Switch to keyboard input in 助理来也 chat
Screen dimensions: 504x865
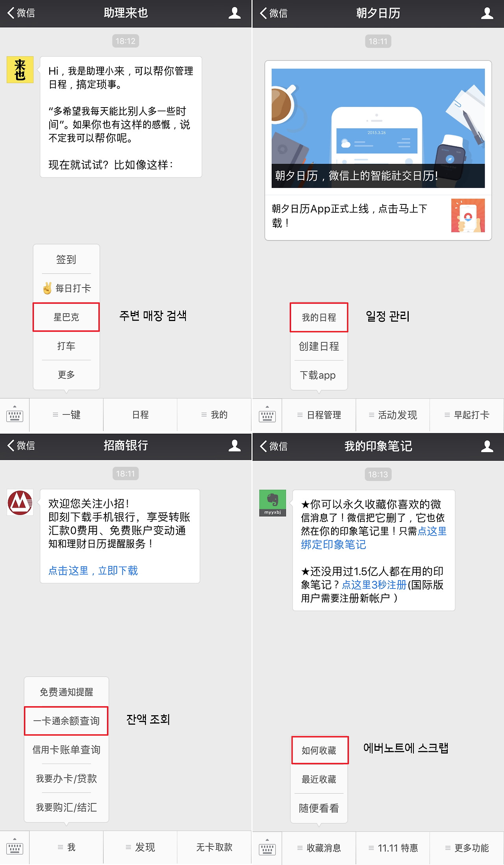(x=15, y=414)
